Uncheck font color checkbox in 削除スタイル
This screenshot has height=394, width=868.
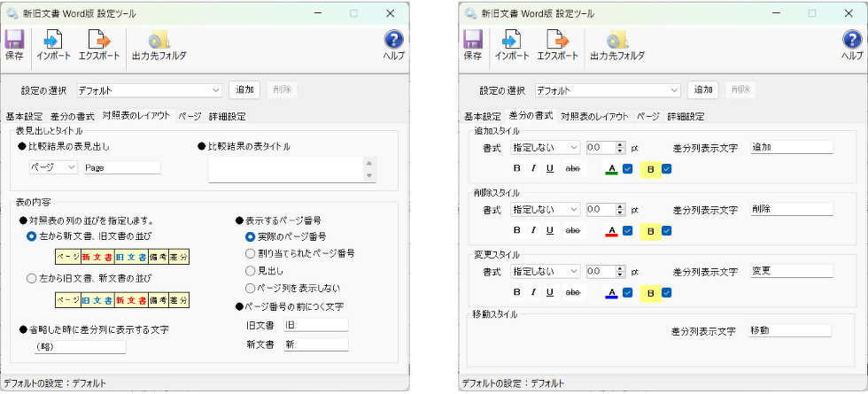tap(627, 230)
